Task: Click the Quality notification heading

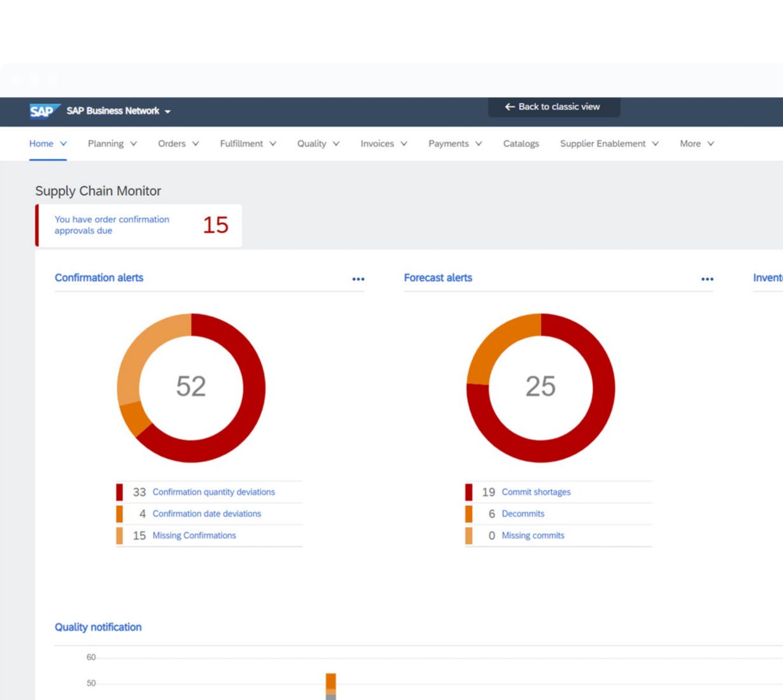Action: [x=98, y=627]
